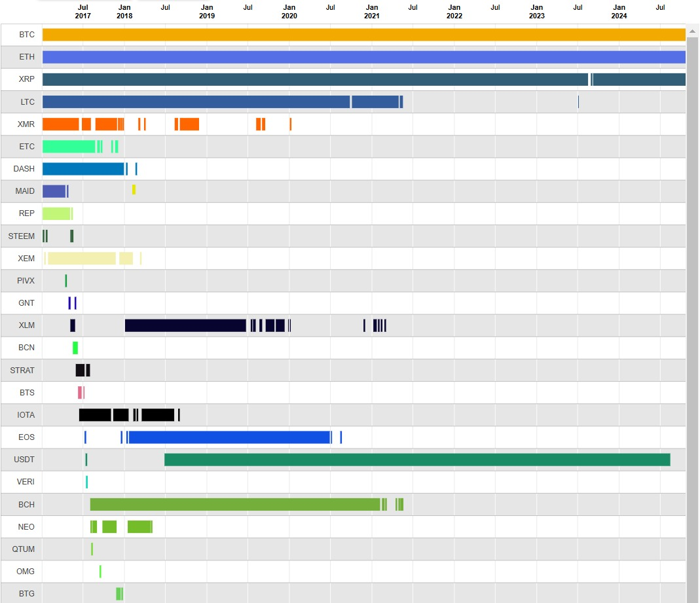Image resolution: width=700 pixels, height=603 pixels.
Task: Select the IOTA row label
Action: coord(26,415)
